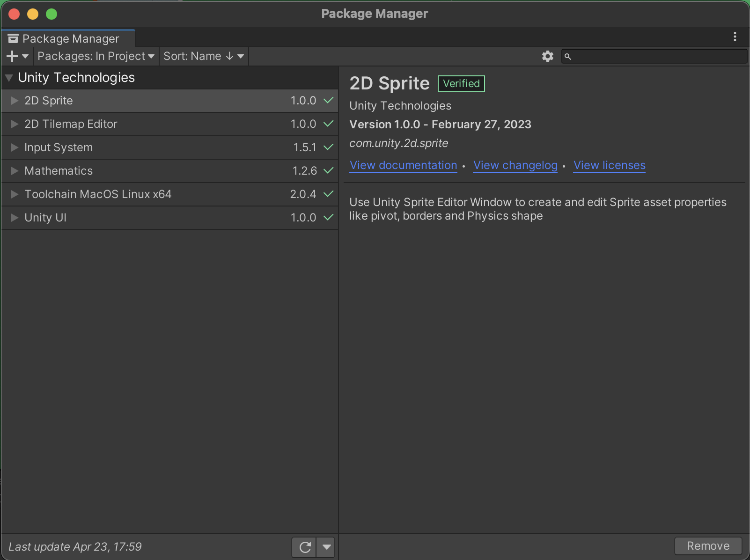Click the 2.0.4 version of Toolchain
The height and width of the screenshot is (560, 750).
tap(303, 194)
